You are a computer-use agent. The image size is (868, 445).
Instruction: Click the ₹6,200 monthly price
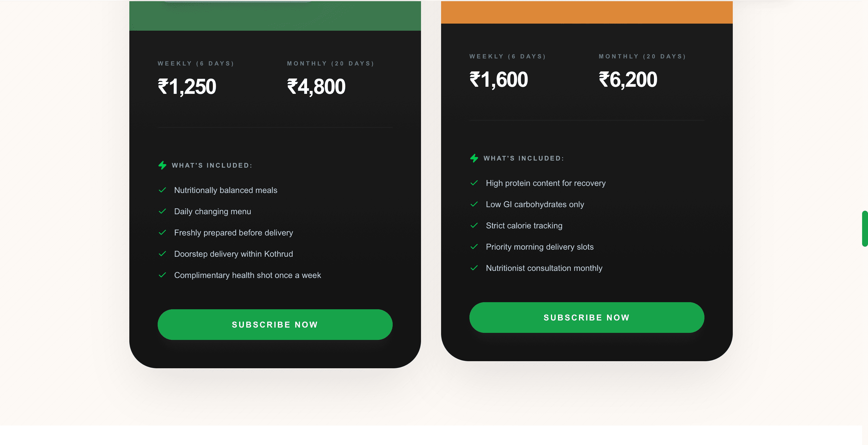[628, 79]
